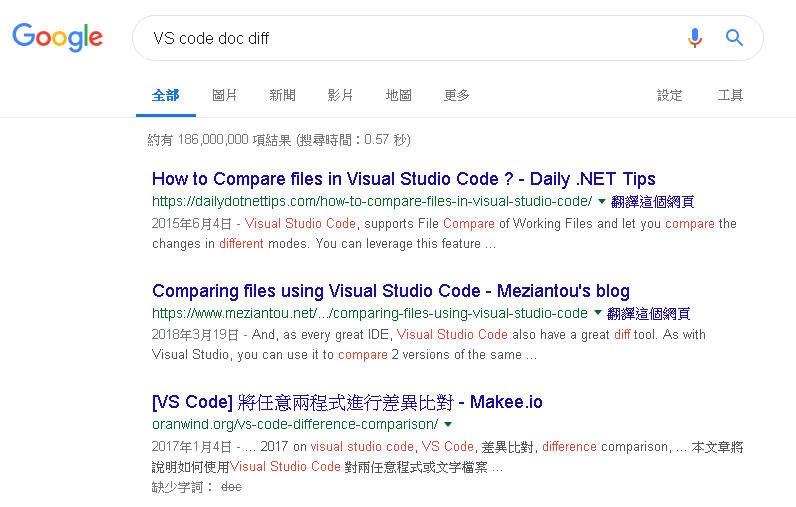Screen dimensions: 796x507
Task: Expand dropdown arrow beside dailydotnettips URL
Action: point(602,201)
